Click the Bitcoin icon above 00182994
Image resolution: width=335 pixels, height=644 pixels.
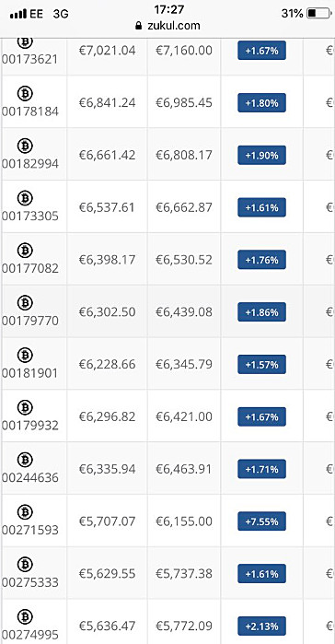25,146
